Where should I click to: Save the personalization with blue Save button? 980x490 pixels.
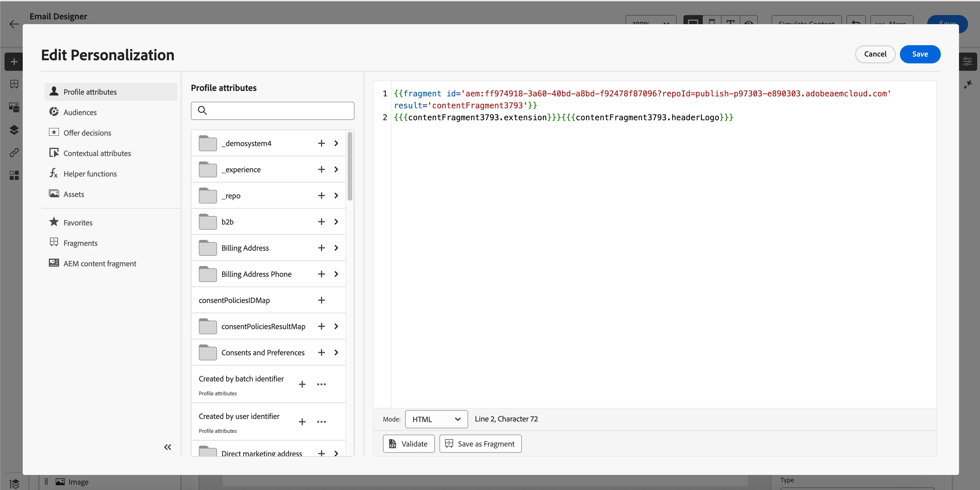(920, 54)
